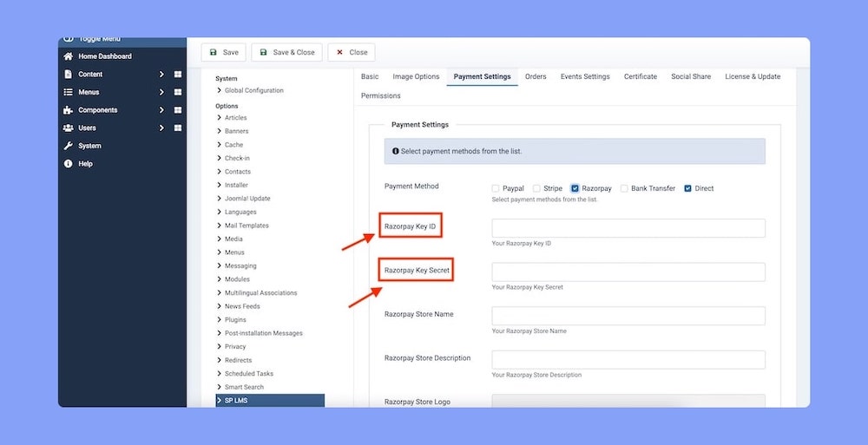This screenshot has width=868, height=445.
Task: Open Menus dashboard grid icon
Action: coord(178,92)
